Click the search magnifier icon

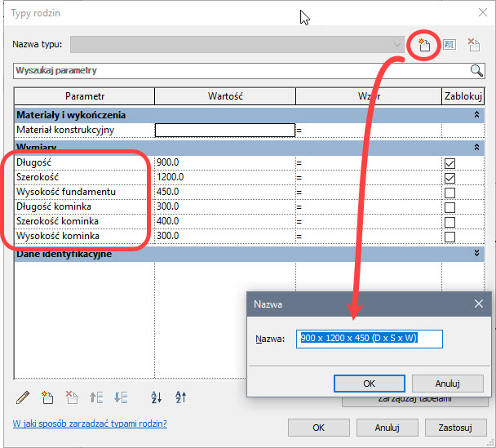476,71
